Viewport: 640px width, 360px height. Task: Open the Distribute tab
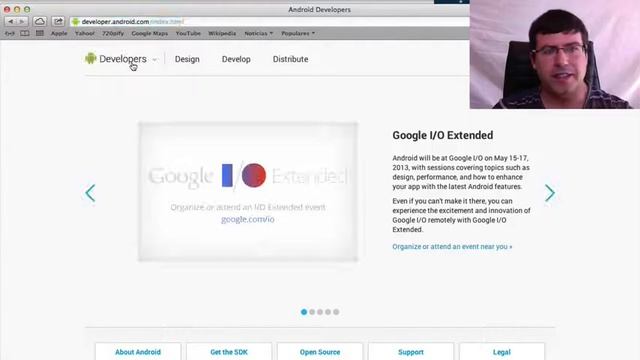pos(290,59)
